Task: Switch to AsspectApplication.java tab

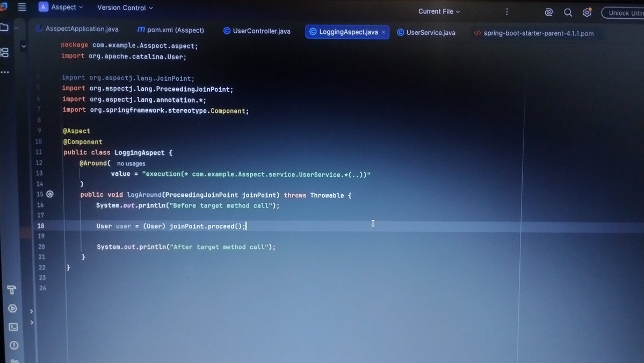Action: tap(77, 29)
